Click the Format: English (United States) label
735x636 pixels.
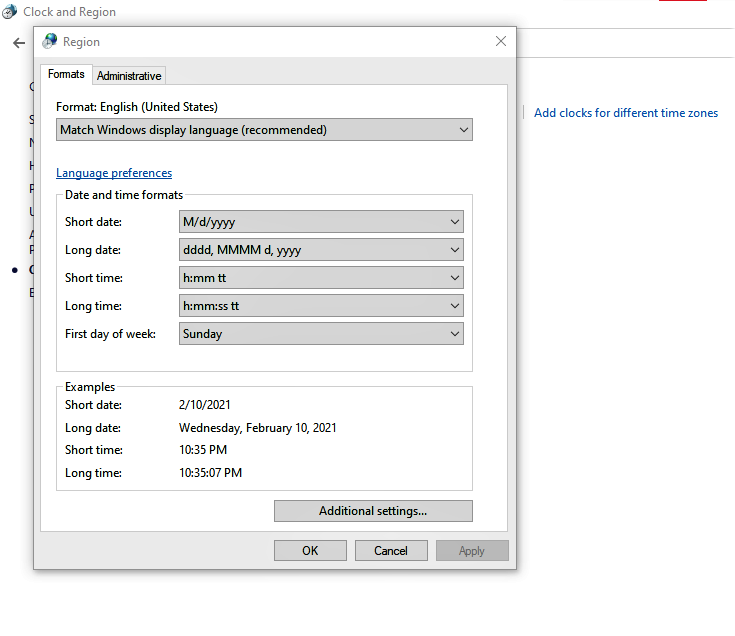tap(137, 107)
